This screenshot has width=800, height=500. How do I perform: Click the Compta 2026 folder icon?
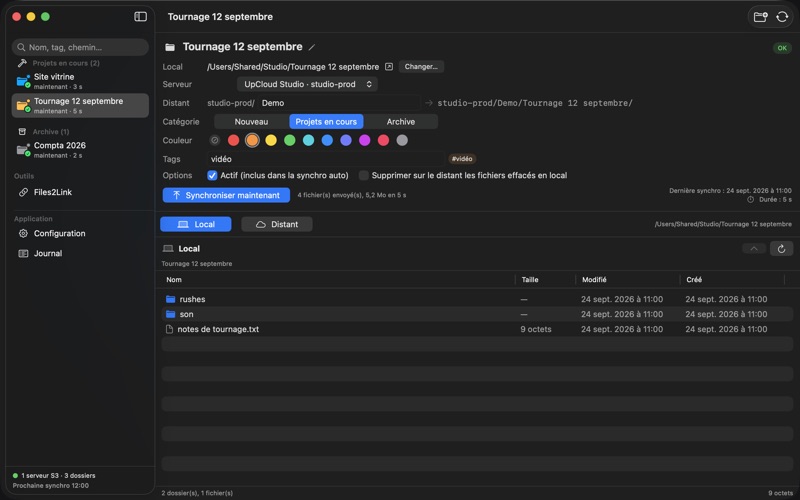[x=23, y=150]
